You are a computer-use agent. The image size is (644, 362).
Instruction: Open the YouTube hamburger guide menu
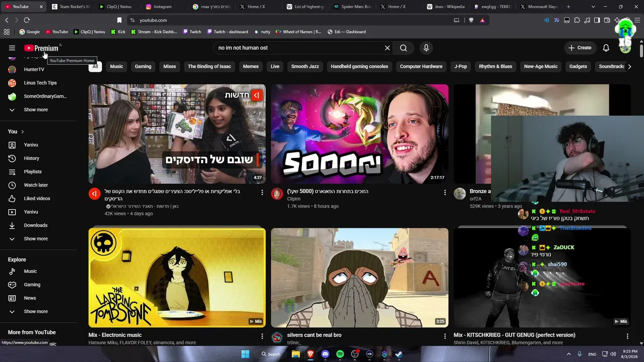point(12,48)
